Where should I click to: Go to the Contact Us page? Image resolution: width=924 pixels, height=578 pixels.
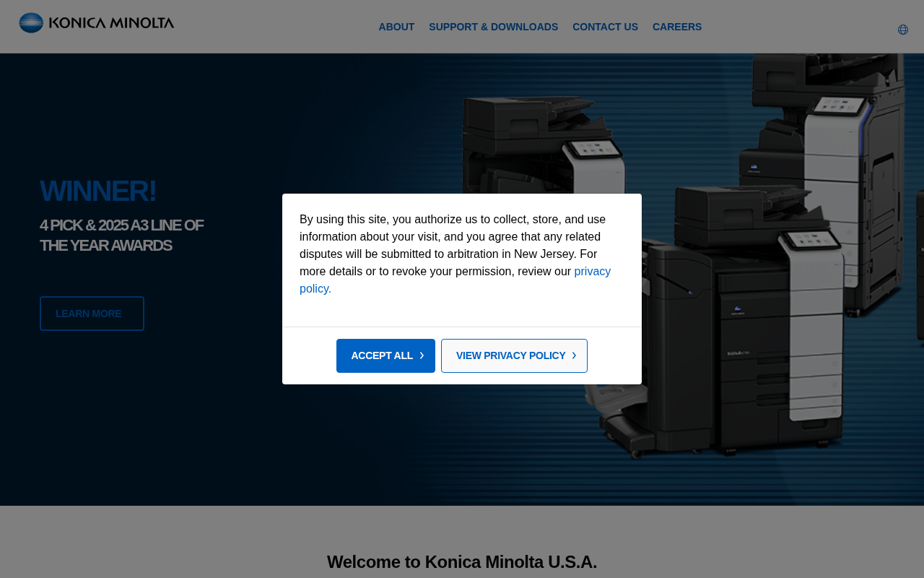pos(605,27)
